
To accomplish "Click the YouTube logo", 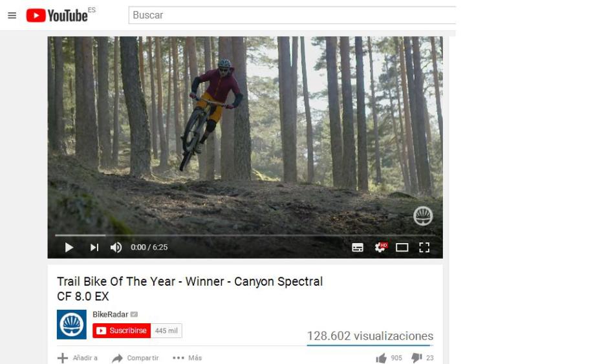I will pos(57,16).
